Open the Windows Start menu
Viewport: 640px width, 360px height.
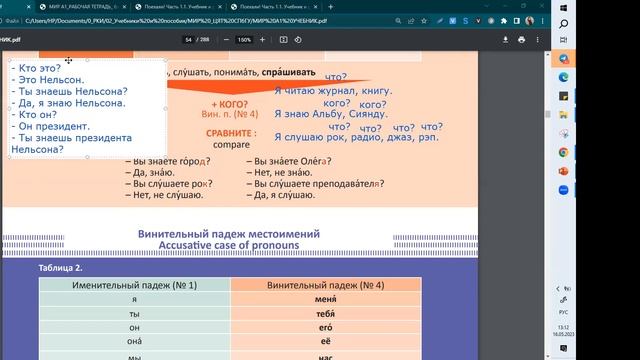tap(564, 8)
